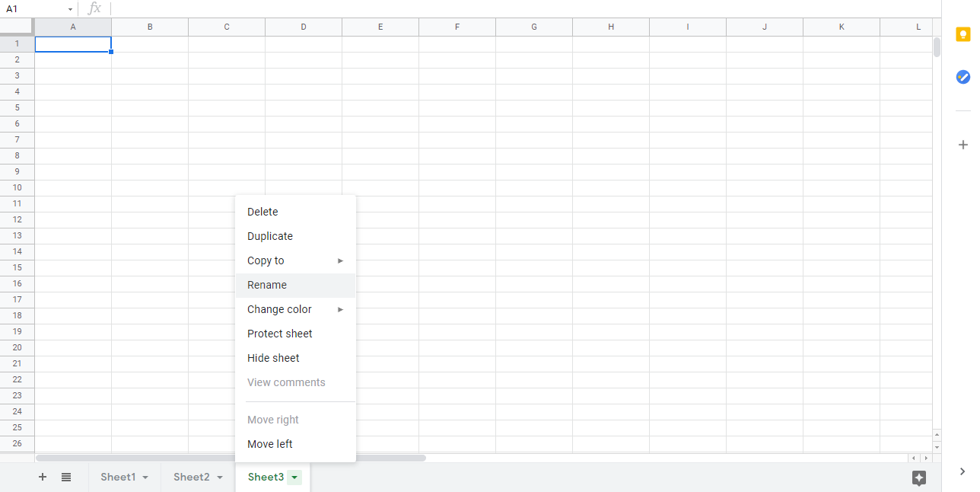980x492 pixels.
Task: Click the Add Sheet plus button
Action: pyautogui.click(x=43, y=478)
